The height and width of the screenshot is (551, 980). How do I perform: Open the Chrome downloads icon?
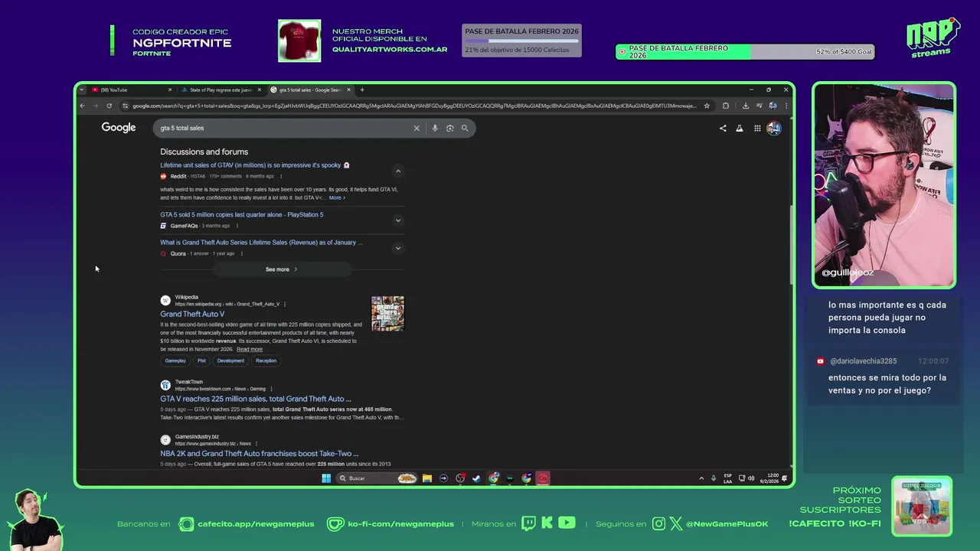pos(746,106)
